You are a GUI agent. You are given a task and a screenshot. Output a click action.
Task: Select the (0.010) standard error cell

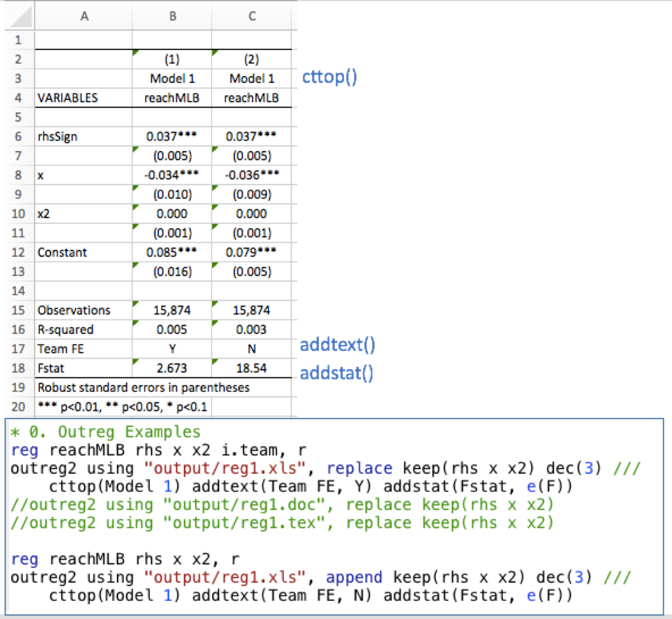(172, 195)
